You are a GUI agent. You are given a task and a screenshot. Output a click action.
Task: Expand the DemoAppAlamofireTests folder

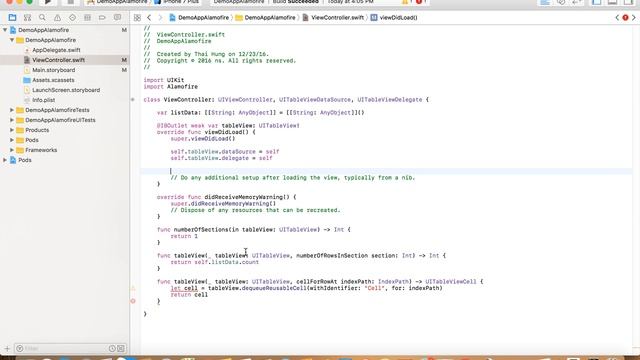(12, 110)
